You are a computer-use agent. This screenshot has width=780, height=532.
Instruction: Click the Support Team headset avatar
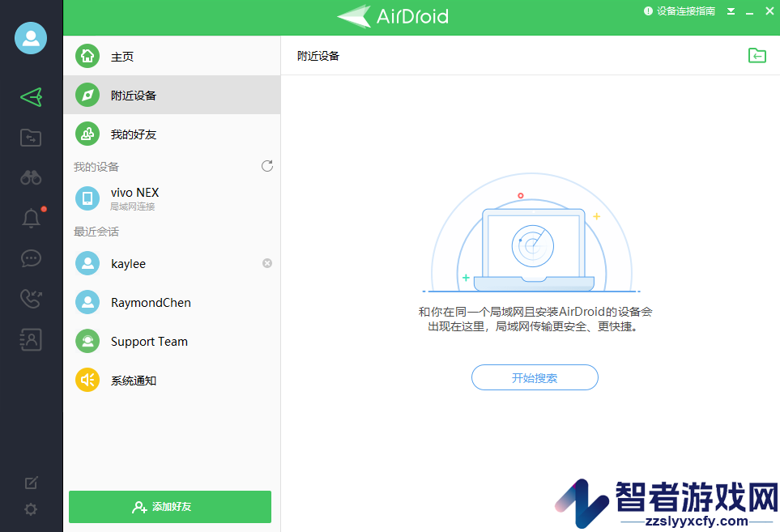point(87,341)
